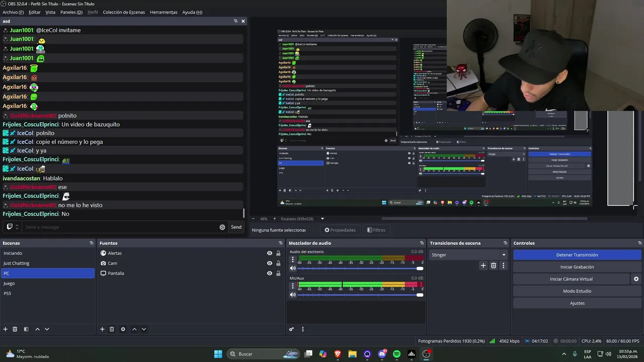The image size is (644, 362).
Task: Undock the Mezclador de audio panel
Action: pyautogui.click(x=422, y=243)
